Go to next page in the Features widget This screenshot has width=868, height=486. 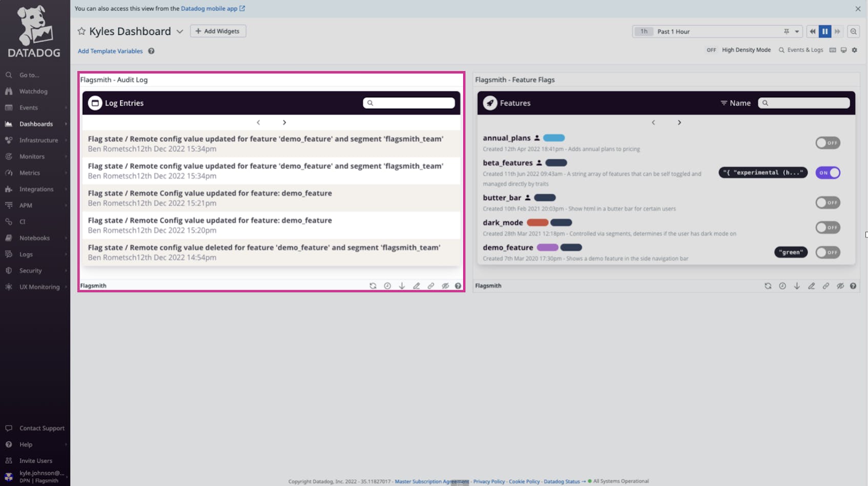pyautogui.click(x=679, y=123)
